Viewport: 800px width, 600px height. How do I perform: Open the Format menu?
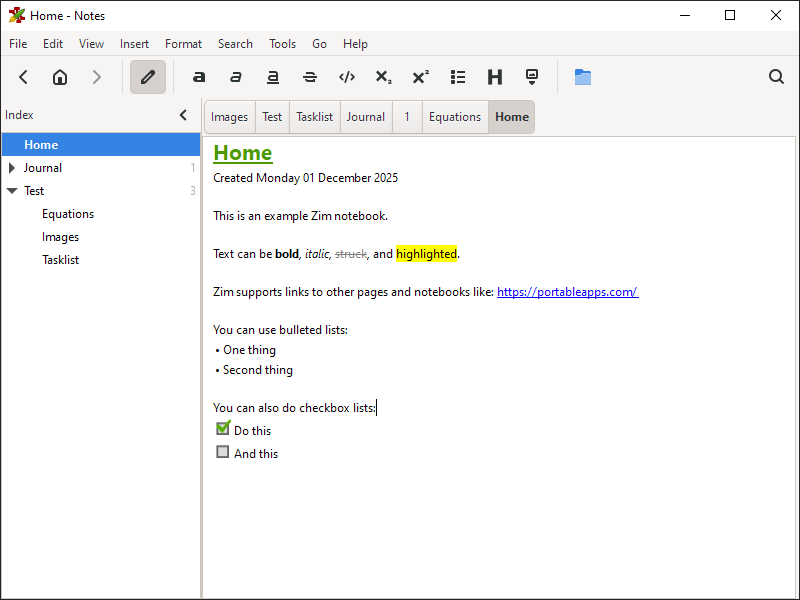(183, 44)
